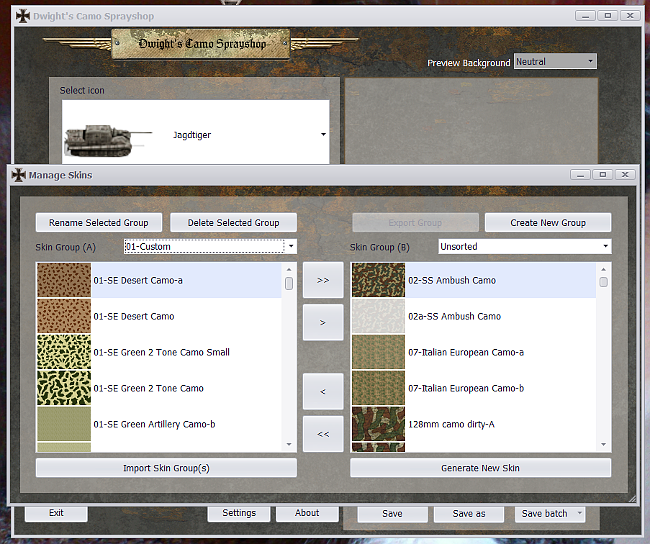Click the move-right (>) transfer button
Screen dimensions: 650x544
(323, 323)
